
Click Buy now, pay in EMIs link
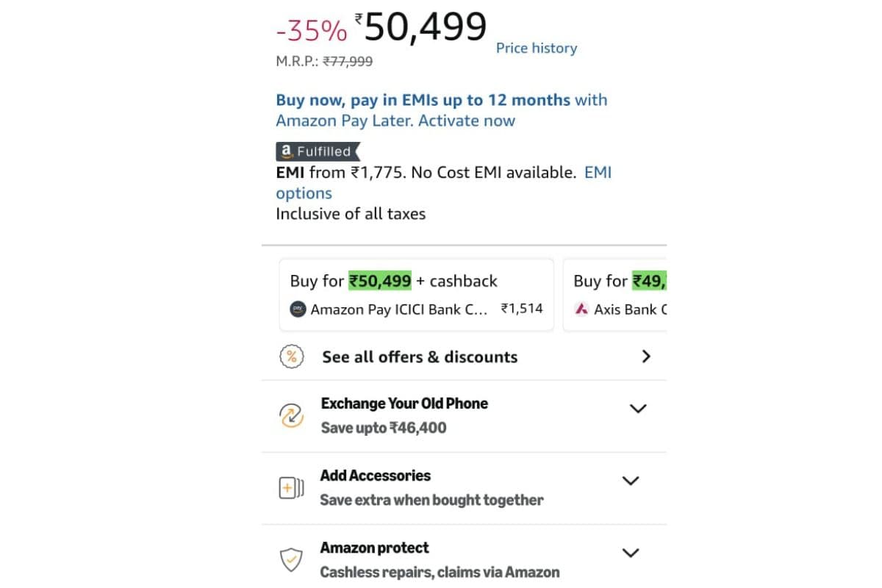tap(423, 100)
